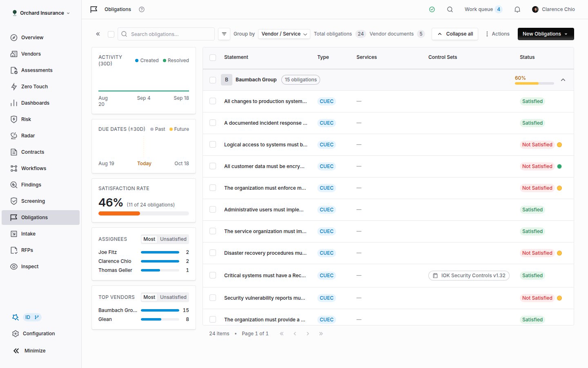Viewport: 588px width, 368px height.
Task: Click in the Search obligations field
Action: pos(166,34)
